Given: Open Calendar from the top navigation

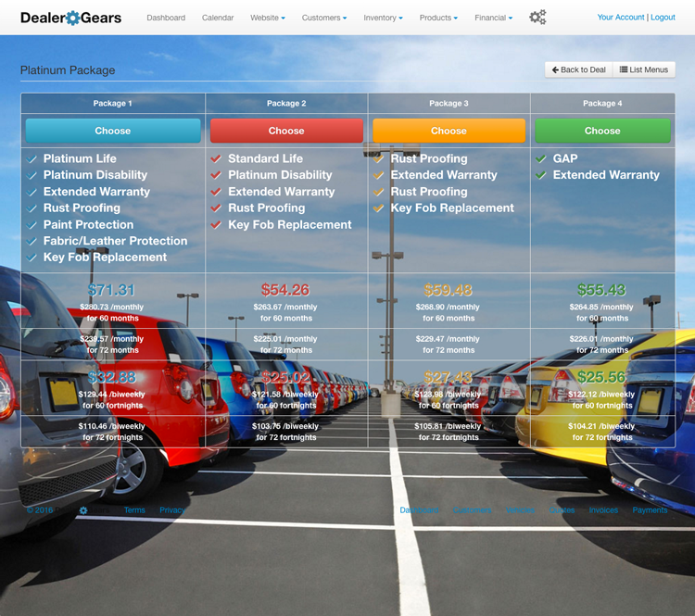Looking at the screenshot, I should (x=218, y=18).
